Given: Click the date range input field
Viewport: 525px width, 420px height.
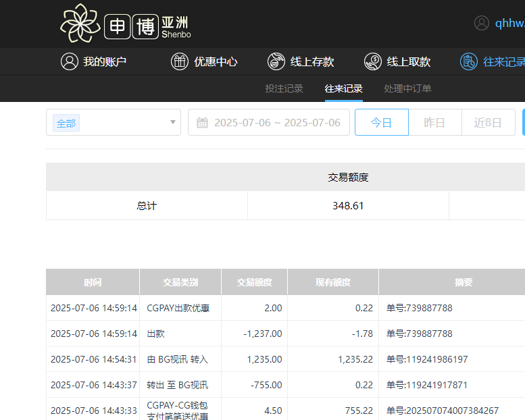Looking at the screenshot, I should click(277, 123).
